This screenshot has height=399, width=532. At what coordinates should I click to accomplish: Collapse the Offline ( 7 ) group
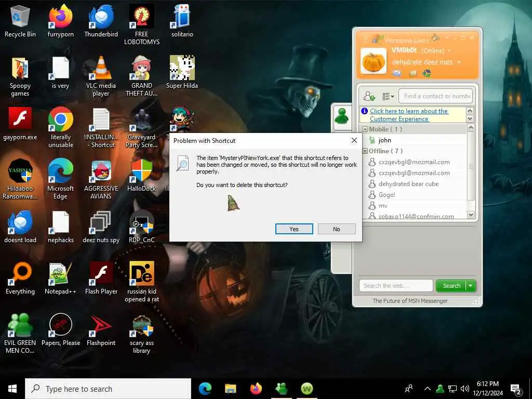pyautogui.click(x=365, y=151)
